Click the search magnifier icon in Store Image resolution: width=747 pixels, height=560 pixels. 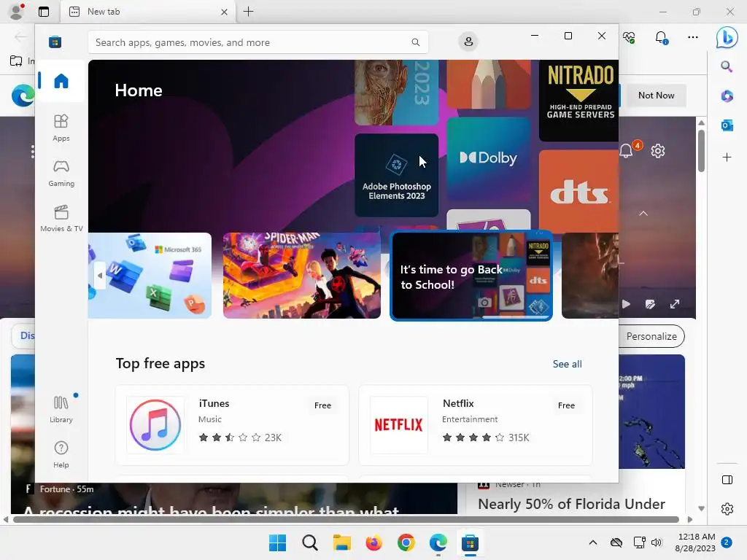pos(415,42)
